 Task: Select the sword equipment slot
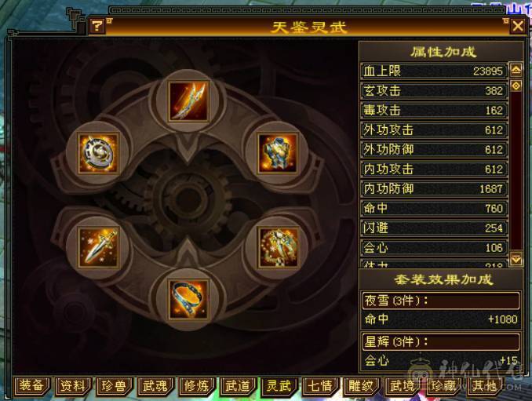98,247
